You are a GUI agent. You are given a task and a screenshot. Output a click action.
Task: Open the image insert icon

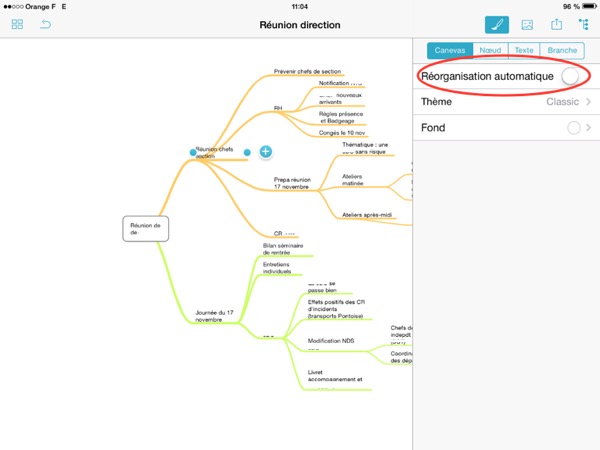528,25
